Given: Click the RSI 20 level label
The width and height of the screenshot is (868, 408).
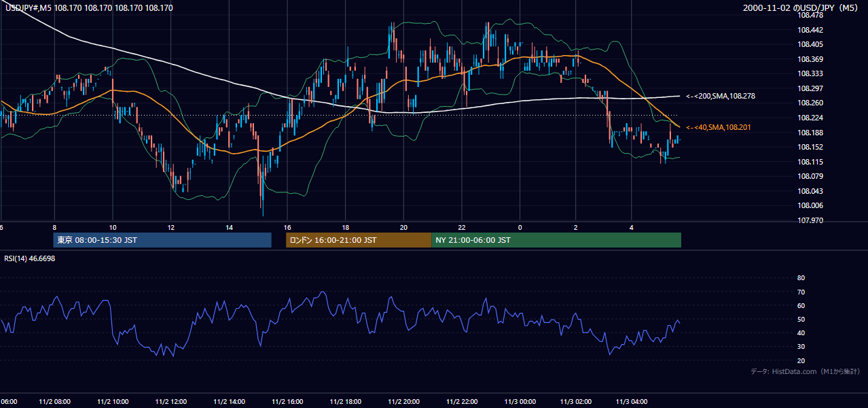Looking at the screenshot, I should pyautogui.click(x=801, y=361).
